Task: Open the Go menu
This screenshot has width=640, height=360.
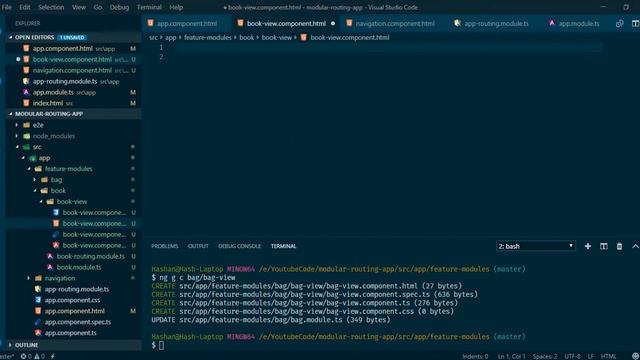Action: click(x=98, y=7)
